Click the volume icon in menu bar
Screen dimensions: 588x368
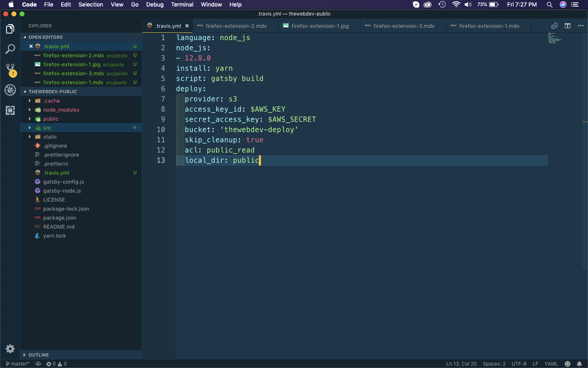468,4
